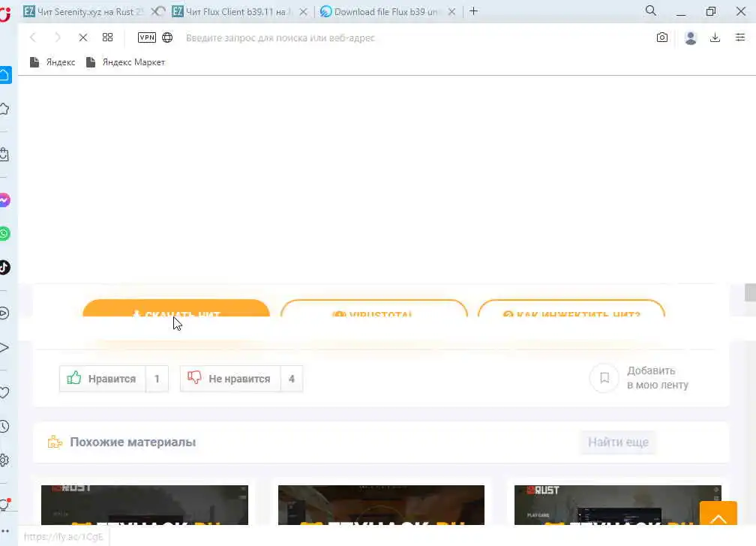Open the middle similar material thumbnail
This screenshot has width=756, height=546.
click(381, 505)
